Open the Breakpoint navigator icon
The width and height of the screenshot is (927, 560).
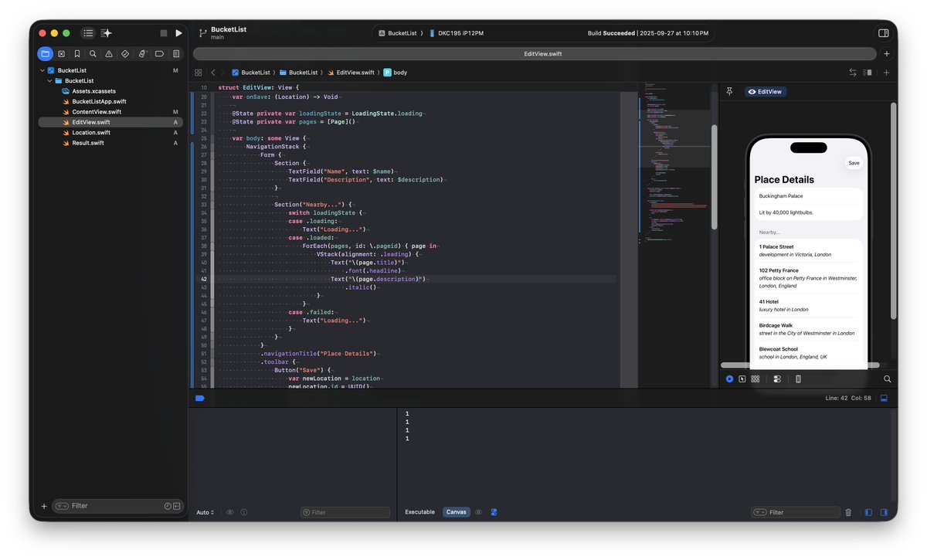coord(159,54)
